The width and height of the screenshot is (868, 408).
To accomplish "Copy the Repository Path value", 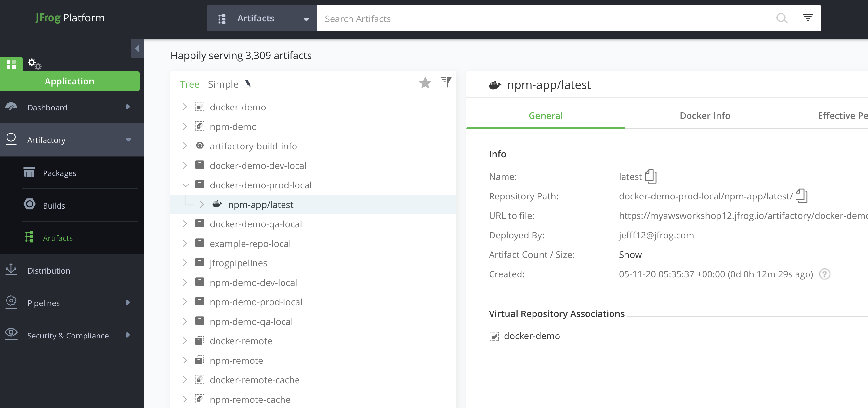I will pyautogui.click(x=801, y=196).
